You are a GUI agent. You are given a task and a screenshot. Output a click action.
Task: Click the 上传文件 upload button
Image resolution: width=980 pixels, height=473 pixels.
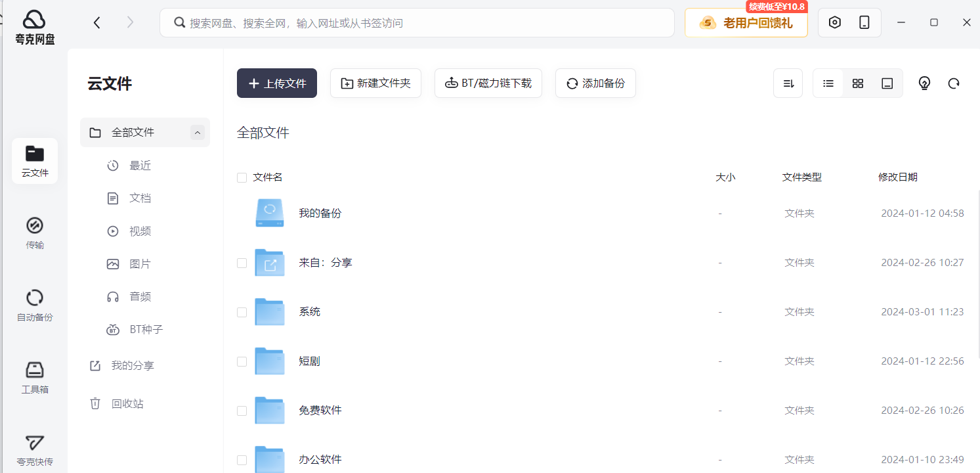click(x=277, y=83)
